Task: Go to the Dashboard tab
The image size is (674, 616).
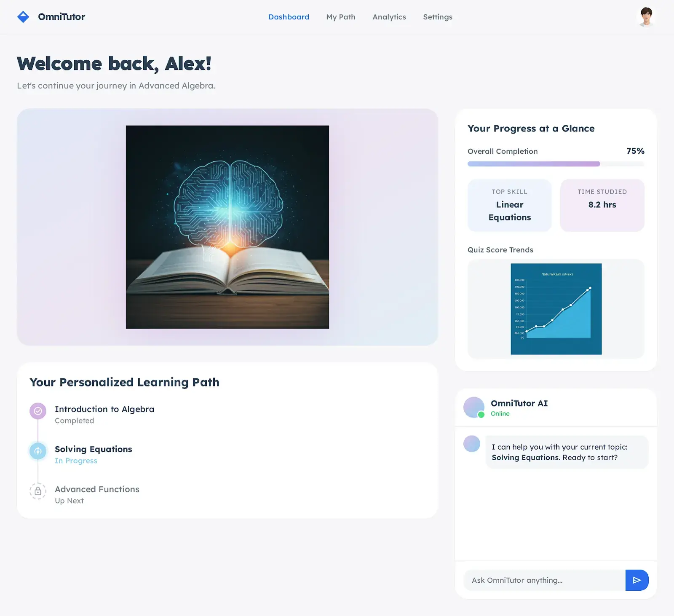Action: pos(289,17)
